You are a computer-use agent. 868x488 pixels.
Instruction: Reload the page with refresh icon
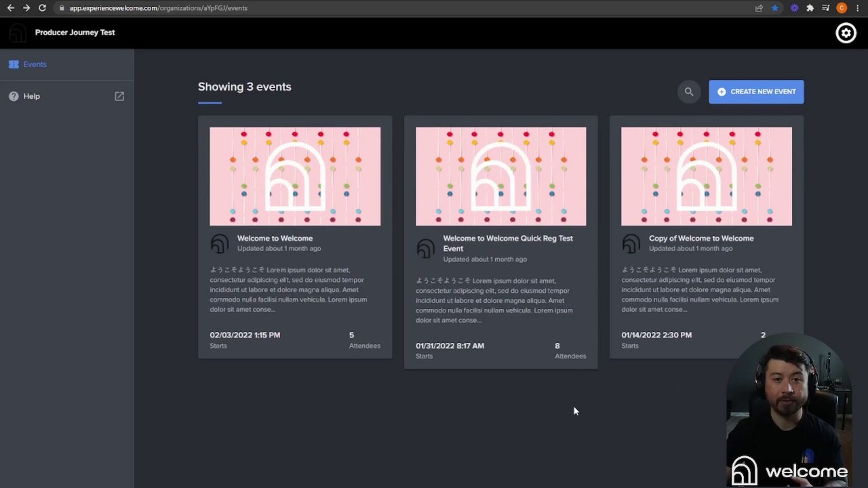tap(42, 8)
